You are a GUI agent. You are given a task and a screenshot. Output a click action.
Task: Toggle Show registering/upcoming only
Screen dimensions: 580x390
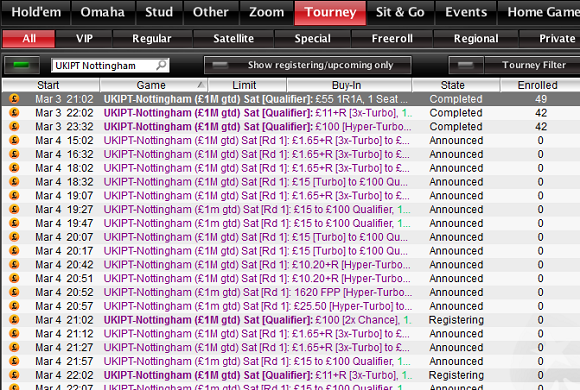tap(308, 65)
